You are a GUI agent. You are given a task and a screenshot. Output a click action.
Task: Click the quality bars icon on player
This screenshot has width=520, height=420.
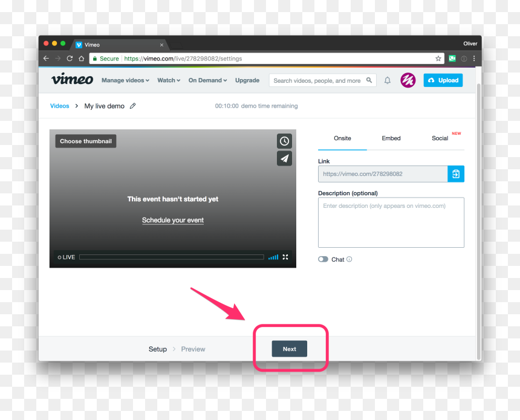273,257
